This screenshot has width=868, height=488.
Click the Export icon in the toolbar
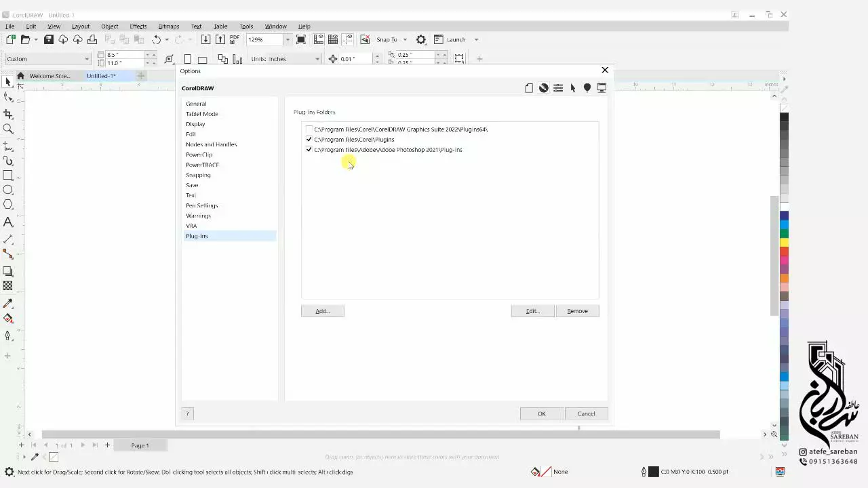pyautogui.click(x=220, y=39)
